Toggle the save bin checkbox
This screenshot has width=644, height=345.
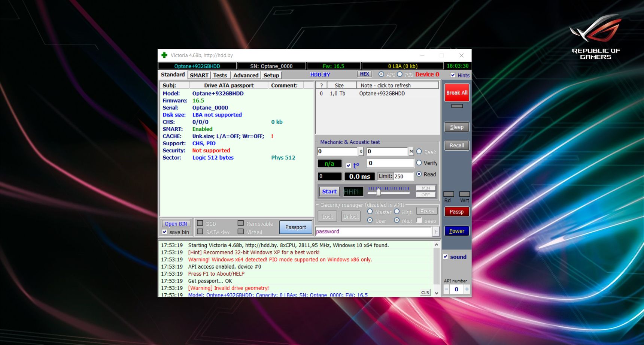click(165, 232)
